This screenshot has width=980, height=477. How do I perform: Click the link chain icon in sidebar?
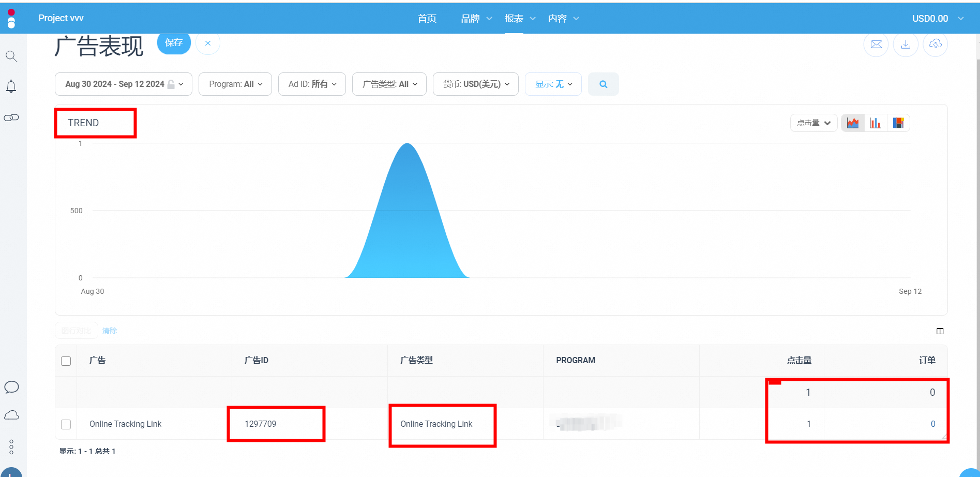[x=11, y=118]
